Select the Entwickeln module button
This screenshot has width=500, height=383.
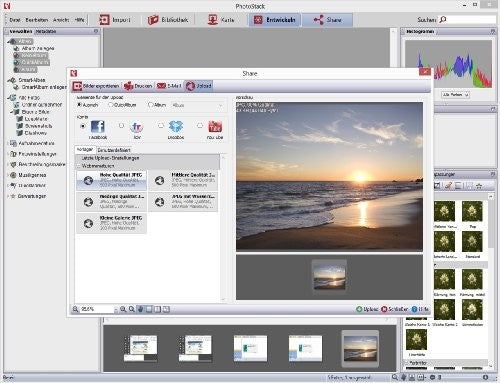[275, 20]
